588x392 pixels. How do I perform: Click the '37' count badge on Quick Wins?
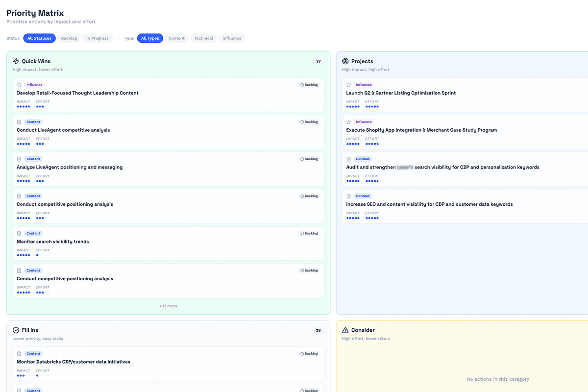coord(318,61)
